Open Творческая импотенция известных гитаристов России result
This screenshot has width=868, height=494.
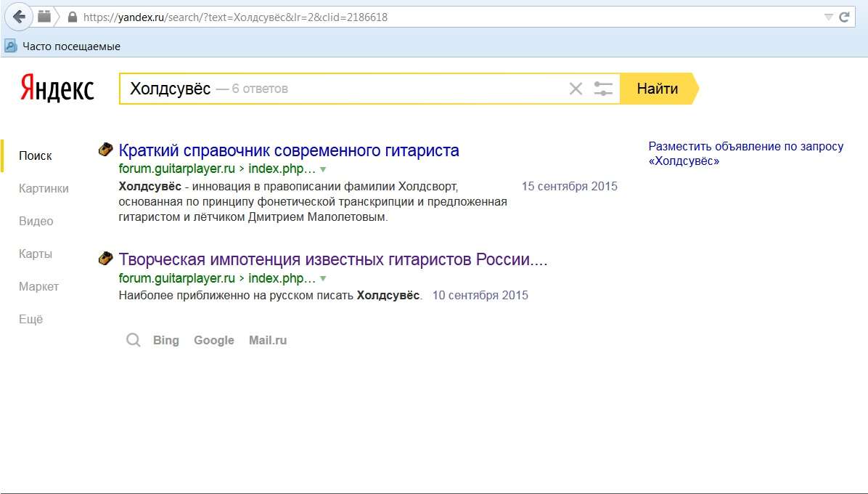(332, 259)
